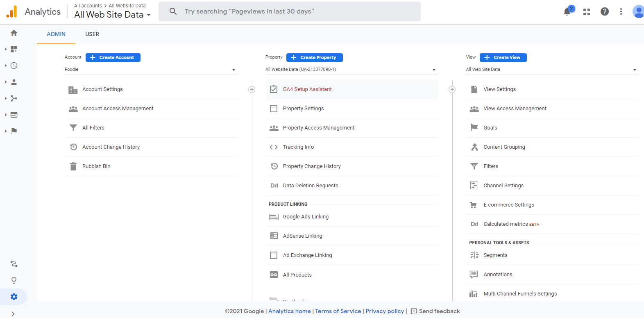Expand the Real-time sidebar section arrow

click(6, 66)
